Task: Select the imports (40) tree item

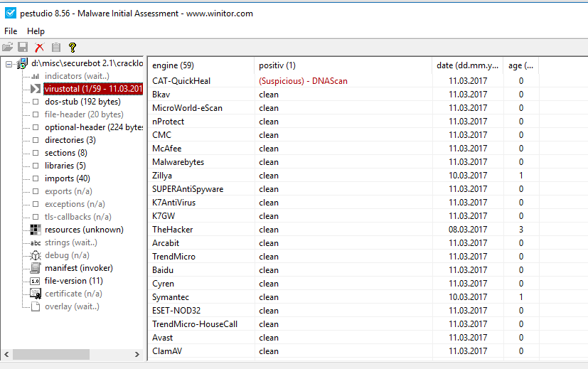Action: [x=68, y=178]
